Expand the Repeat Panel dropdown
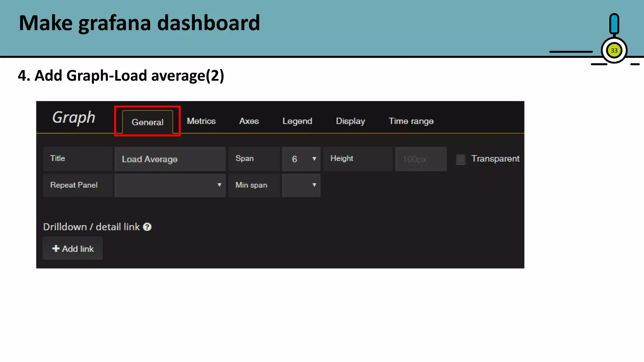The width and height of the screenshot is (644, 362). (x=170, y=185)
